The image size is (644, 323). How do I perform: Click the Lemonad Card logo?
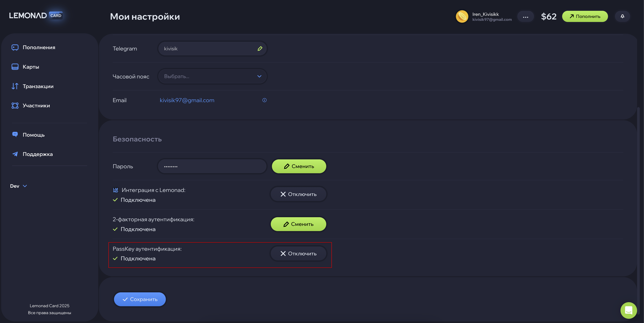coord(36,15)
